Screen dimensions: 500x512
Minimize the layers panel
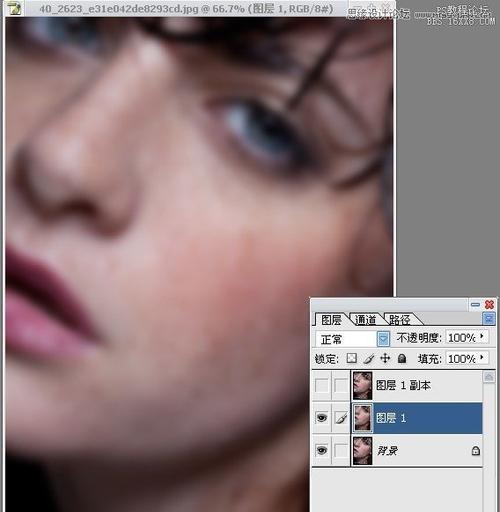pyautogui.click(x=475, y=304)
